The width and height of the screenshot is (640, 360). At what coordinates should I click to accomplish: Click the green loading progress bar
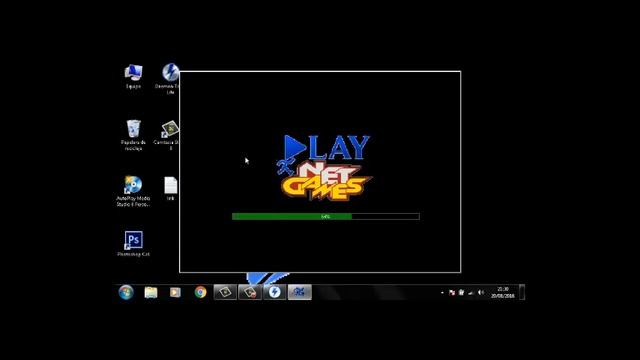coord(326,216)
